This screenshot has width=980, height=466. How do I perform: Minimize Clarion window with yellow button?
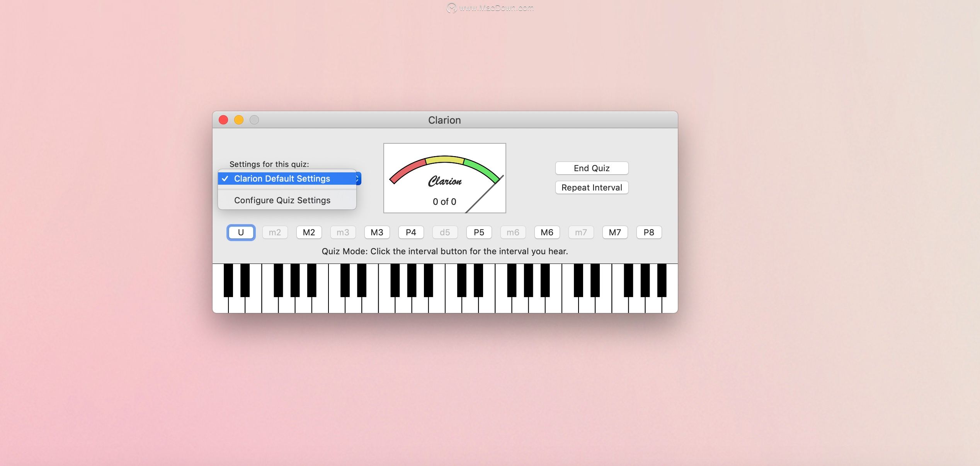point(239,120)
